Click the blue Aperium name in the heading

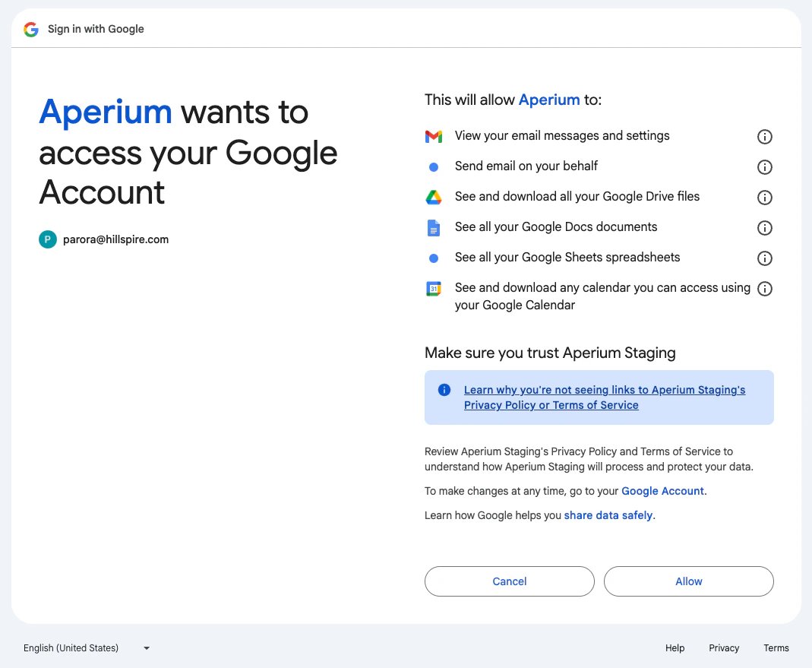click(106, 112)
